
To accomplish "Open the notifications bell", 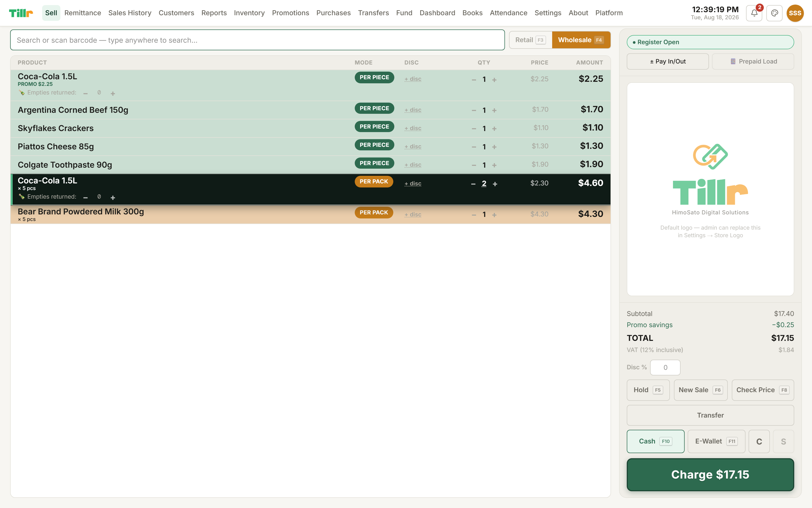I will [754, 13].
